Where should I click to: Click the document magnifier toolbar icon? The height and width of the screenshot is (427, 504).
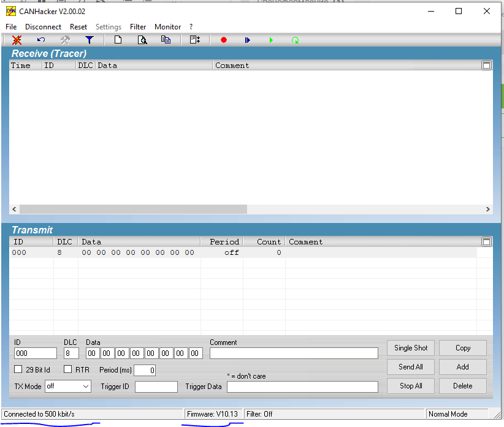[142, 40]
